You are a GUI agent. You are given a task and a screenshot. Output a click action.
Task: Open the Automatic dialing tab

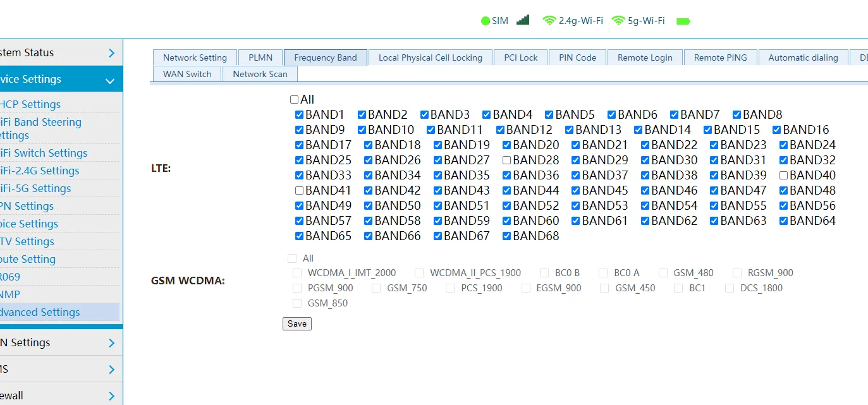[804, 57]
